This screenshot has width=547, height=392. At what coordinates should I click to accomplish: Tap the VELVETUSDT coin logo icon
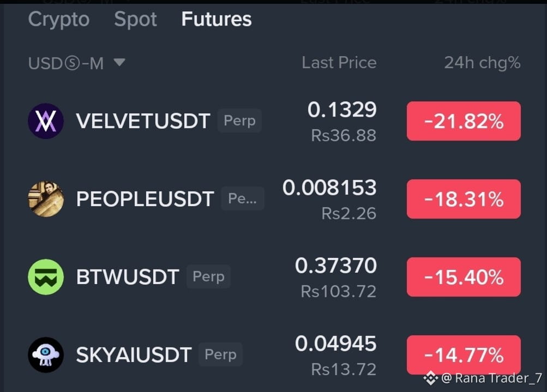pos(46,121)
